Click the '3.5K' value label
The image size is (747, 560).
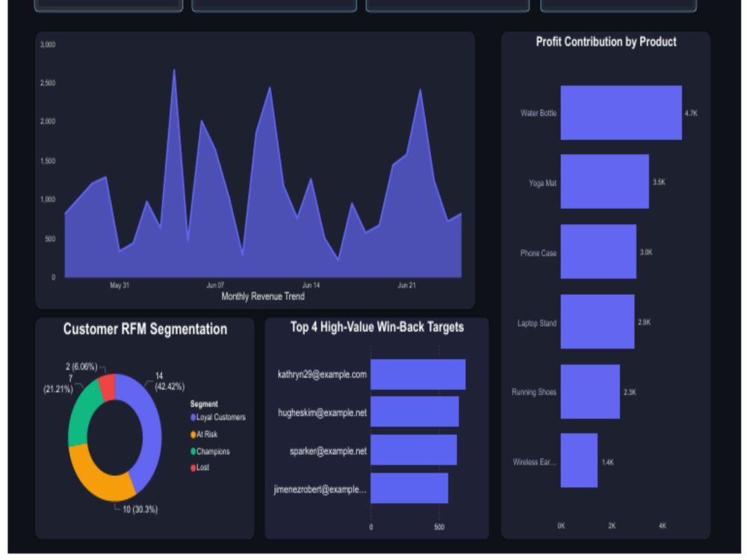659,182
